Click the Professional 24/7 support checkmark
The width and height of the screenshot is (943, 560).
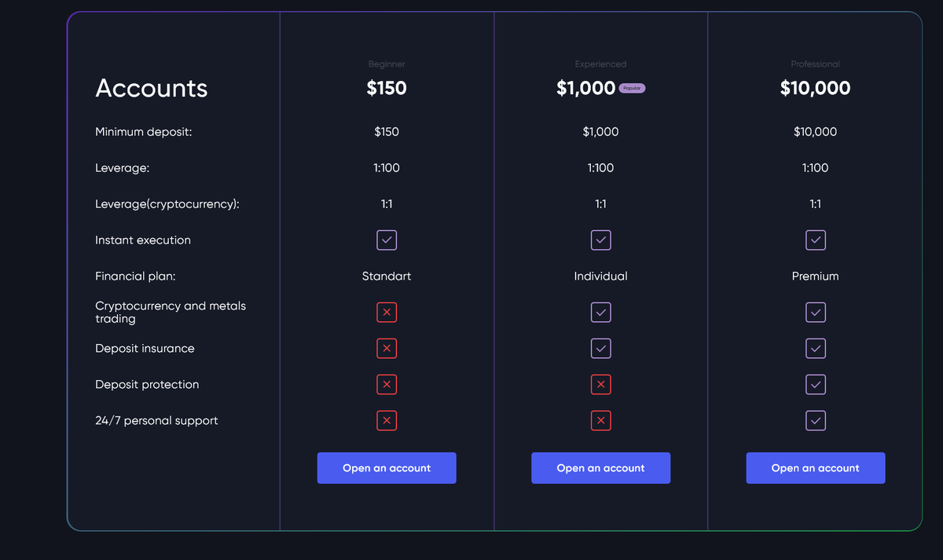pyautogui.click(x=816, y=420)
